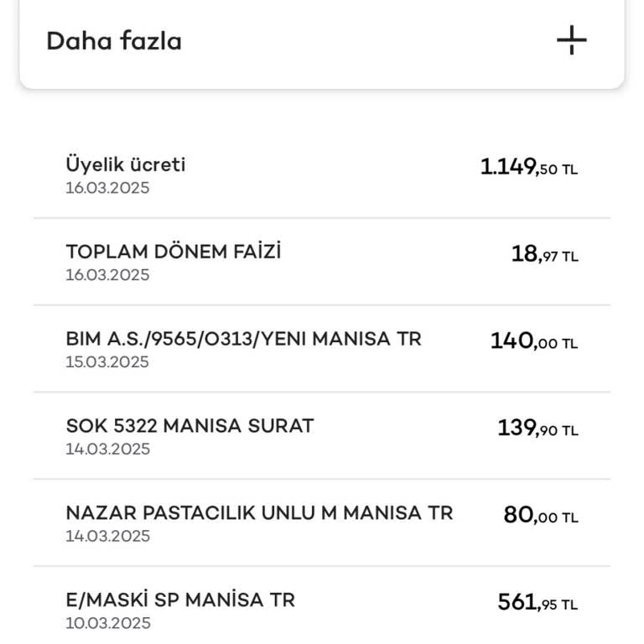Open the BIM A.S. YENI MANISA transaction

pos(243,339)
